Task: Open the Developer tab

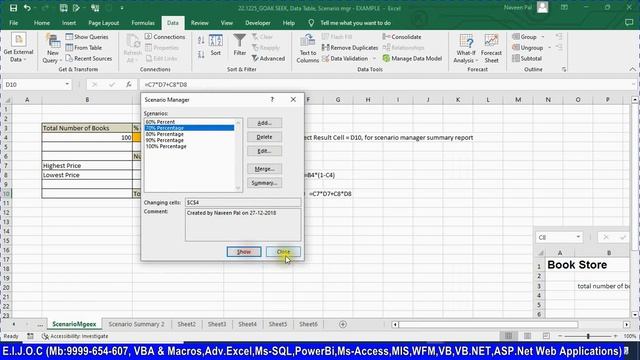Action: point(258,23)
